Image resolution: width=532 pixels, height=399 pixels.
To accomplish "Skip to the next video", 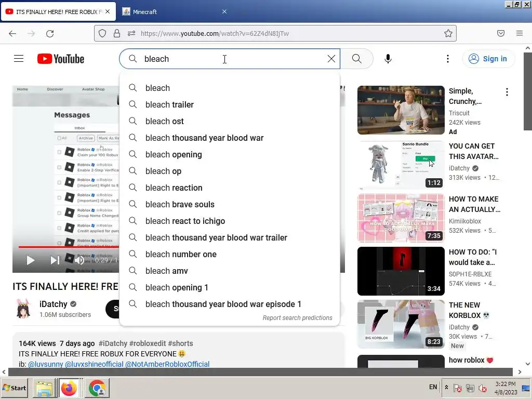I will (x=55, y=260).
